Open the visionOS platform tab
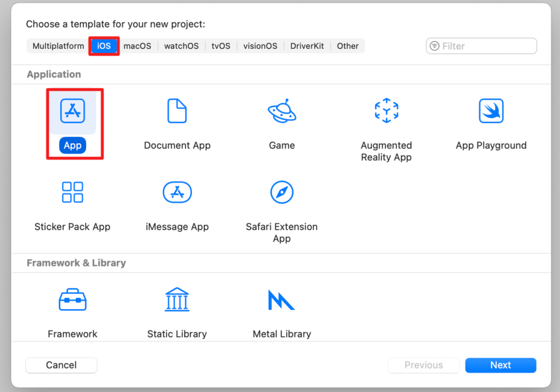The image size is (560, 392). (260, 46)
